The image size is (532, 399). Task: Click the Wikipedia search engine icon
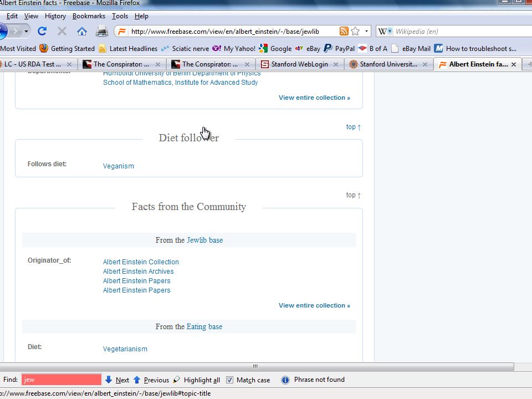[x=385, y=31]
